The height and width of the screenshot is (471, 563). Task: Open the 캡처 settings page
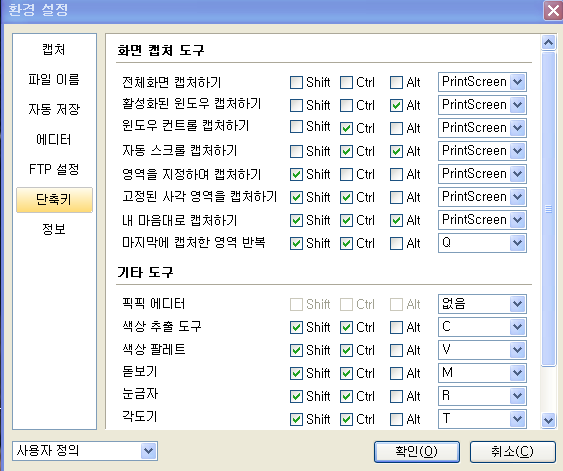click(54, 49)
